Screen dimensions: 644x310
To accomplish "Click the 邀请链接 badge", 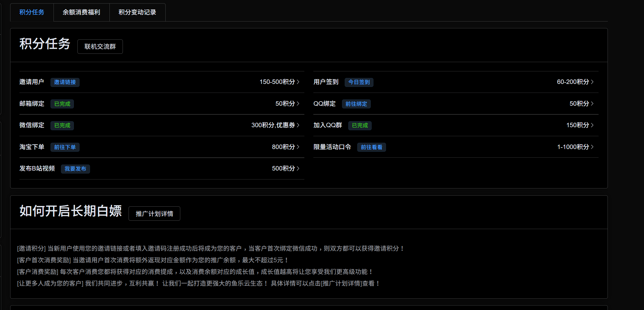I will click(65, 82).
